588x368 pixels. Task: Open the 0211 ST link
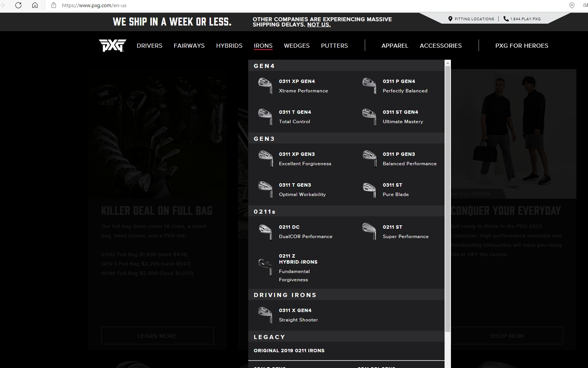392,227
